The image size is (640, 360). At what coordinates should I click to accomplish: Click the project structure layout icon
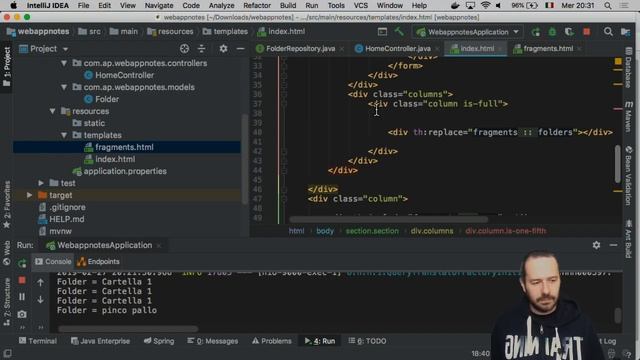click(625, 32)
